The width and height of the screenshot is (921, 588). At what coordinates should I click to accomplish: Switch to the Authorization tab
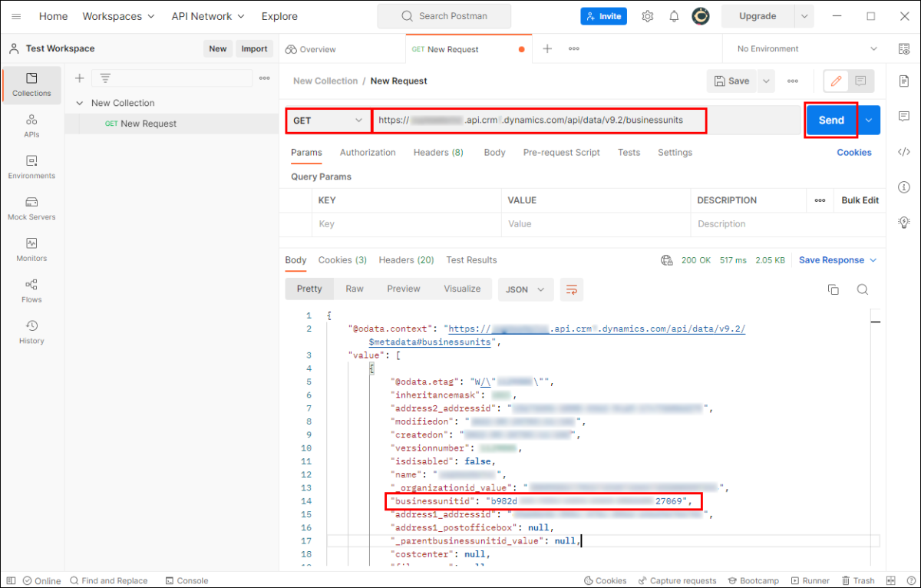pyautogui.click(x=368, y=152)
